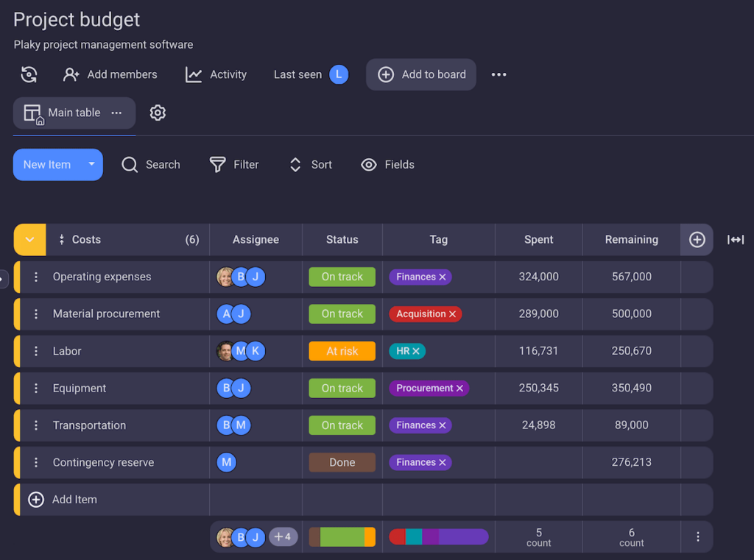Click the refresh automation icon beside Add members
754x560 pixels.
pyautogui.click(x=29, y=74)
